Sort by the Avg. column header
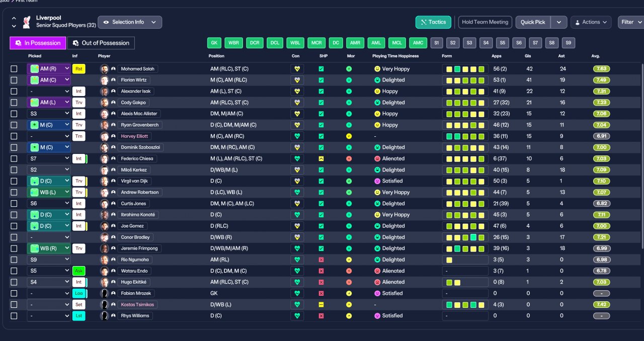The height and width of the screenshot is (341, 644). pos(596,56)
